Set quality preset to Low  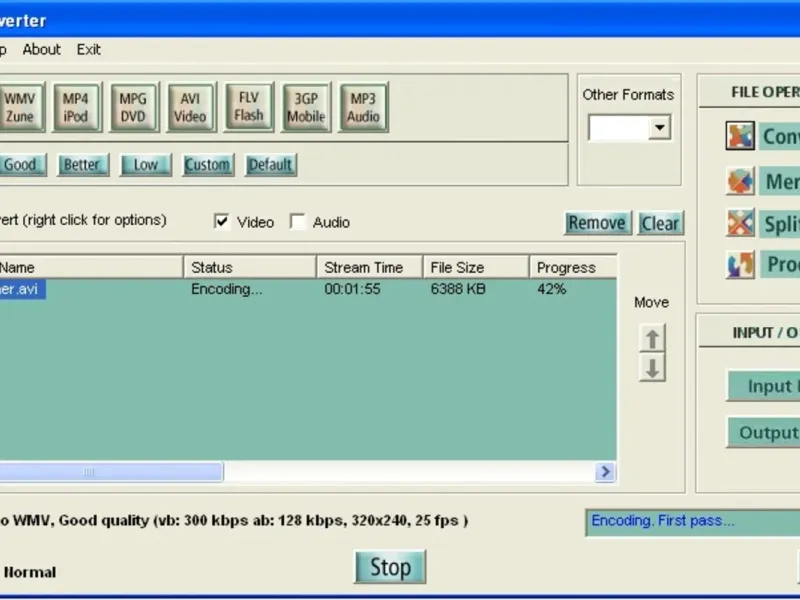pyautogui.click(x=145, y=165)
